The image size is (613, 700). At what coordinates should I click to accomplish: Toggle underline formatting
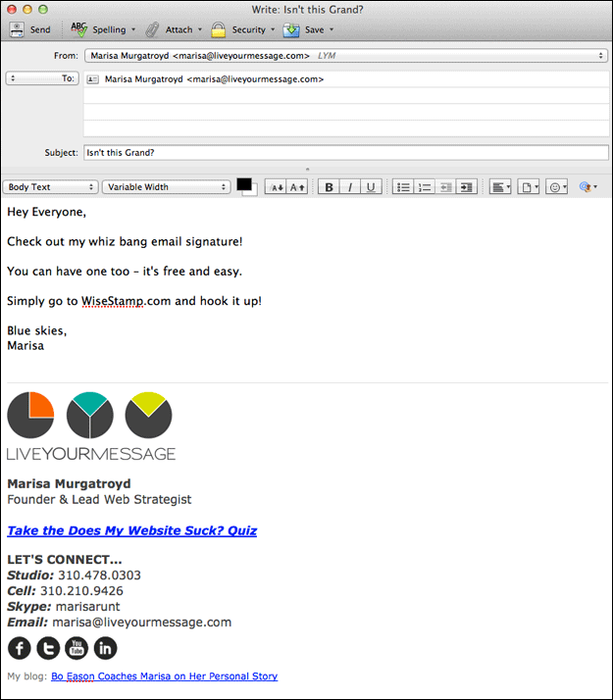pyautogui.click(x=371, y=187)
